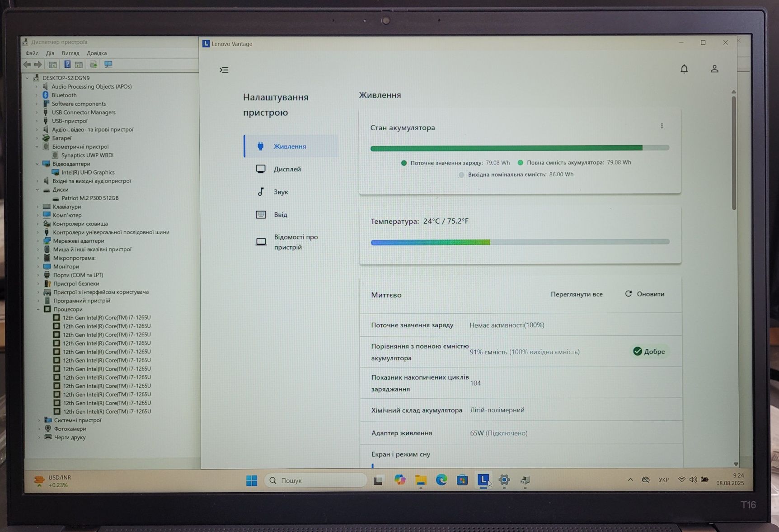The height and width of the screenshot is (532, 779).
Task: Select Живлення in Lenovo Vantage sidebar
Action: coord(291,146)
